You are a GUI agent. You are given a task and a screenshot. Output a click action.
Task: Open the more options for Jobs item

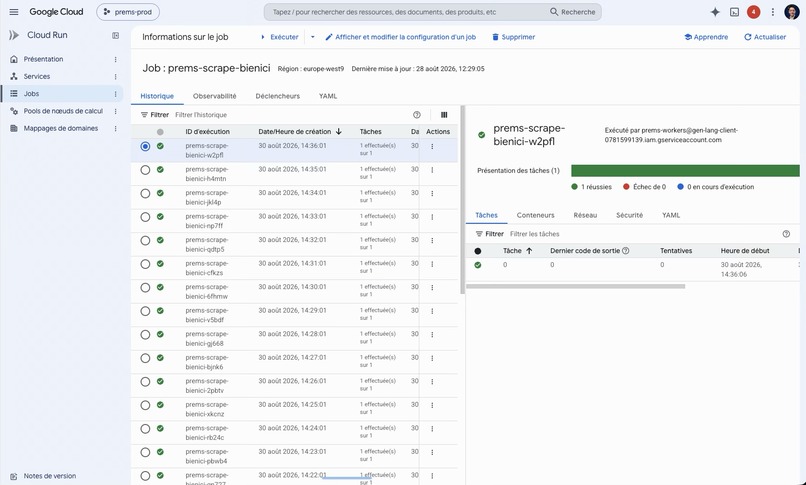[116, 94]
